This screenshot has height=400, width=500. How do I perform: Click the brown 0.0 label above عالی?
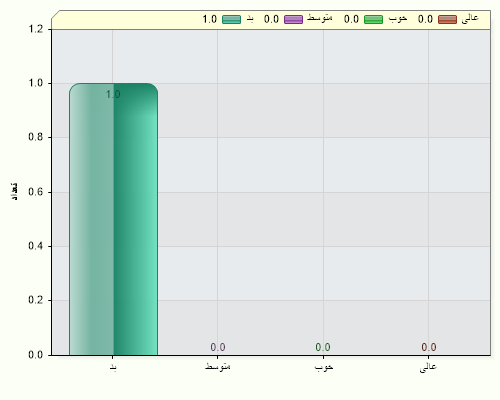coord(429,347)
